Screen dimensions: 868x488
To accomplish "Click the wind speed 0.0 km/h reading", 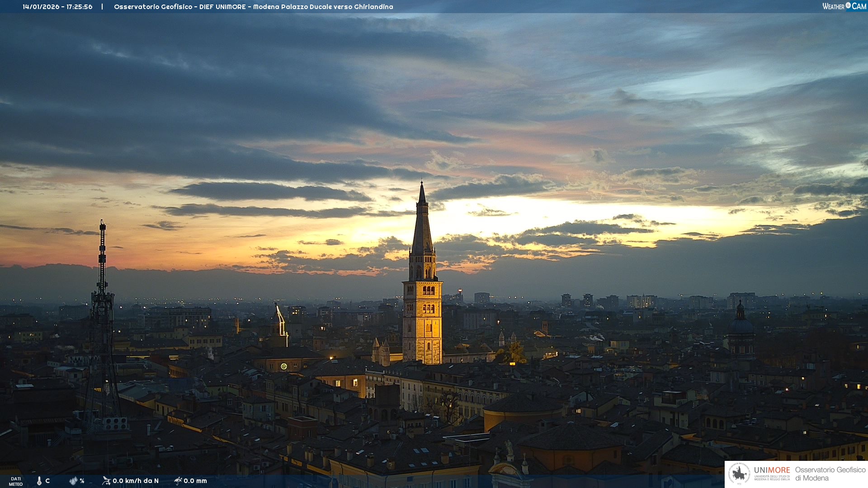I will [135, 481].
